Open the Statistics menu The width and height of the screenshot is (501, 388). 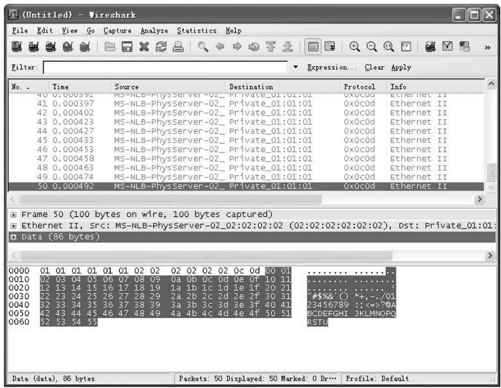[196, 31]
